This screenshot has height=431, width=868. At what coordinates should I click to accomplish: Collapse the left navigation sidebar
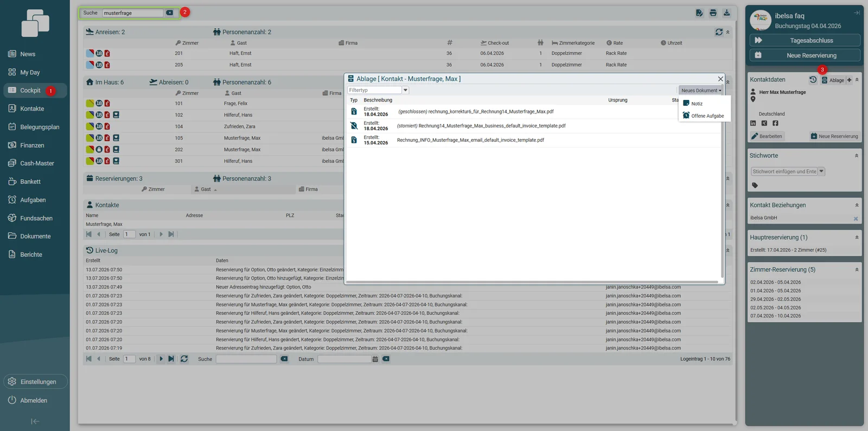pos(35,421)
